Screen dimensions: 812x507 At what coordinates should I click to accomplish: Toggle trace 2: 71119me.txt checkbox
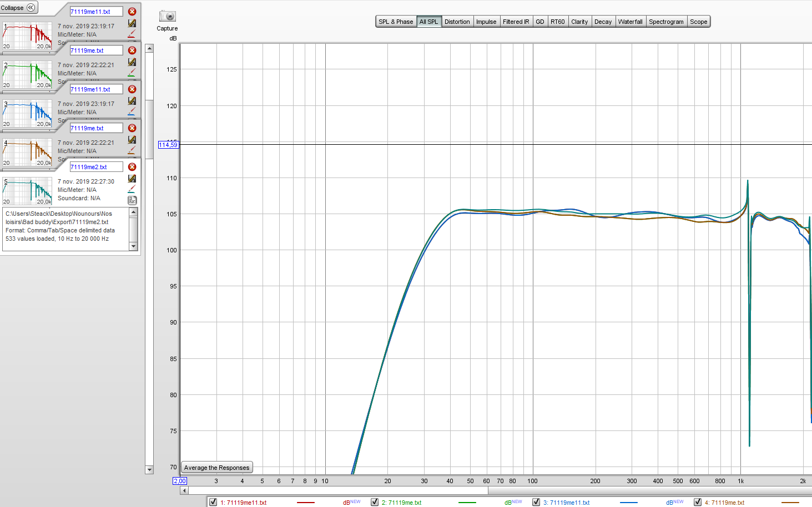point(375,502)
